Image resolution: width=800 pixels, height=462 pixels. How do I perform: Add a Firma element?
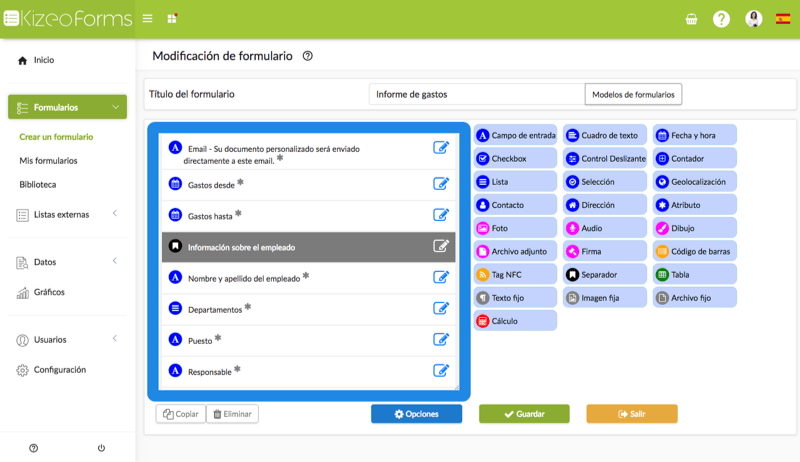pos(605,251)
